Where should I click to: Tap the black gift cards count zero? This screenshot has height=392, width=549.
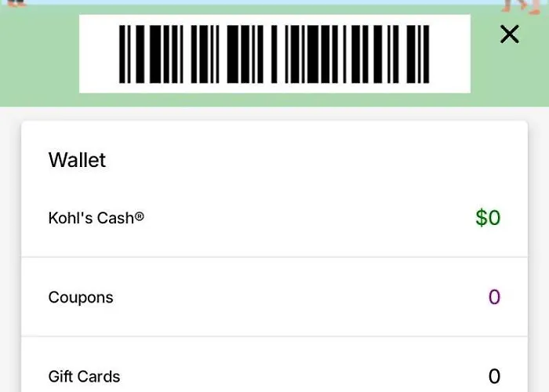[x=494, y=376]
